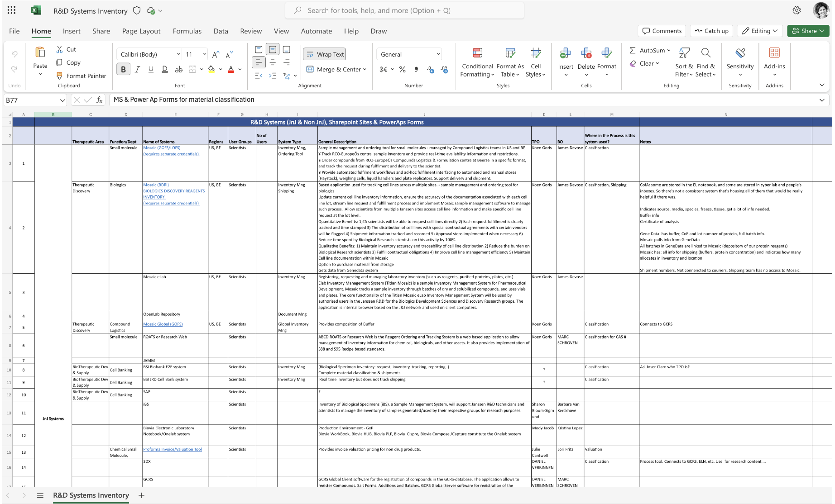The image size is (835, 504).
Task: Click the insert function fx icon
Action: (100, 100)
